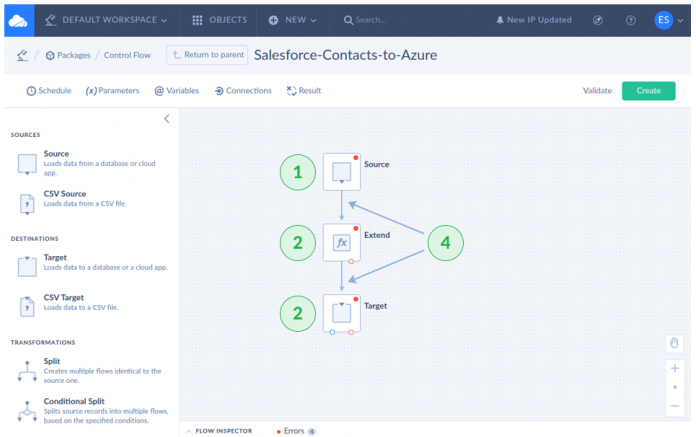Viewport: 696px width, 437px height.
Task: Open the help question mark icon
Action: (630, 20)
